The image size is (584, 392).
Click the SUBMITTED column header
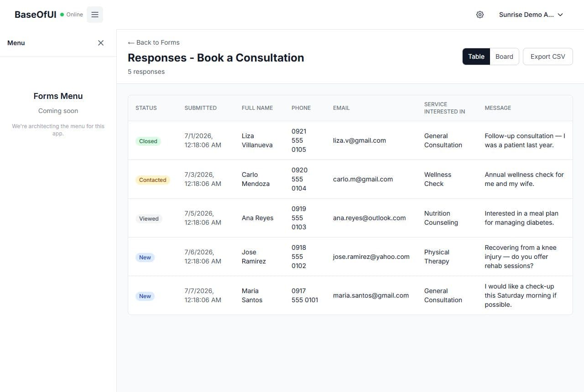pos(201,108)
